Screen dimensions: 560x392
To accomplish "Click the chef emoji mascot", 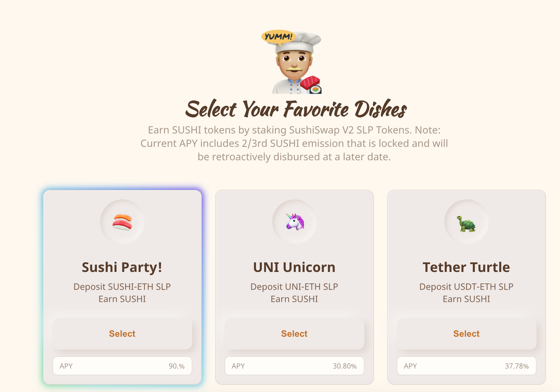I will 294,64.
